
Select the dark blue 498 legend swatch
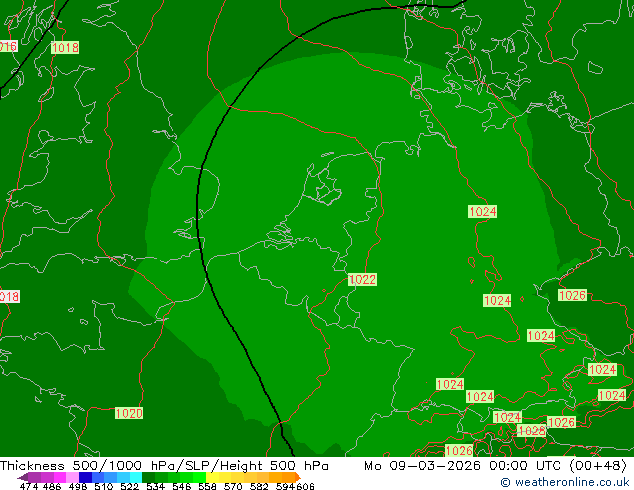pyautogui.click(x=85, y=477)
